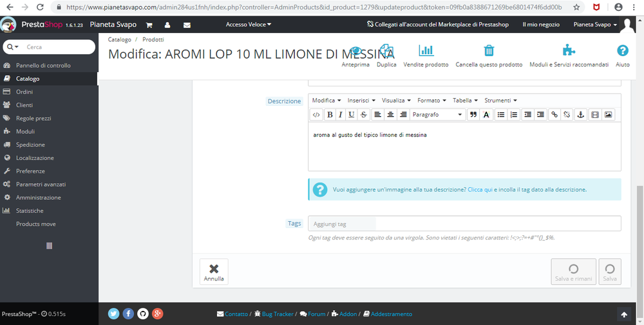The width and height of the screenshot is (644, 325).
Task: Insert an anchor in description
Action: [580, 115]
